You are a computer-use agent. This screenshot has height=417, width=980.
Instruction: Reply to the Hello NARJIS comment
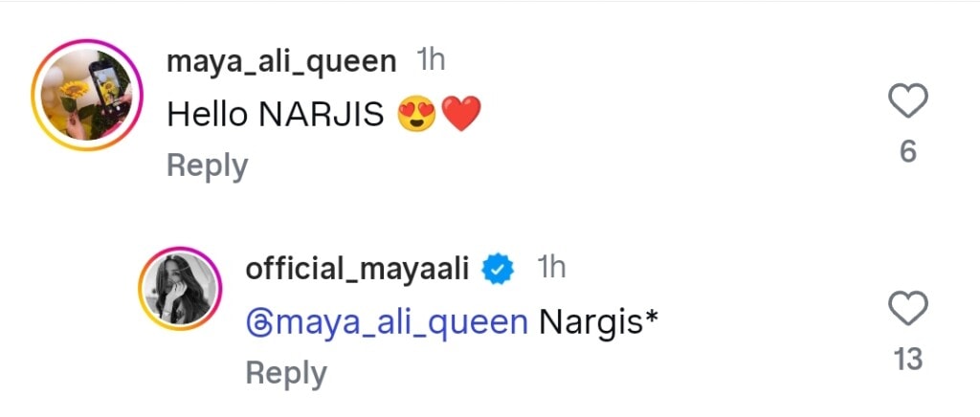[207, 165]
